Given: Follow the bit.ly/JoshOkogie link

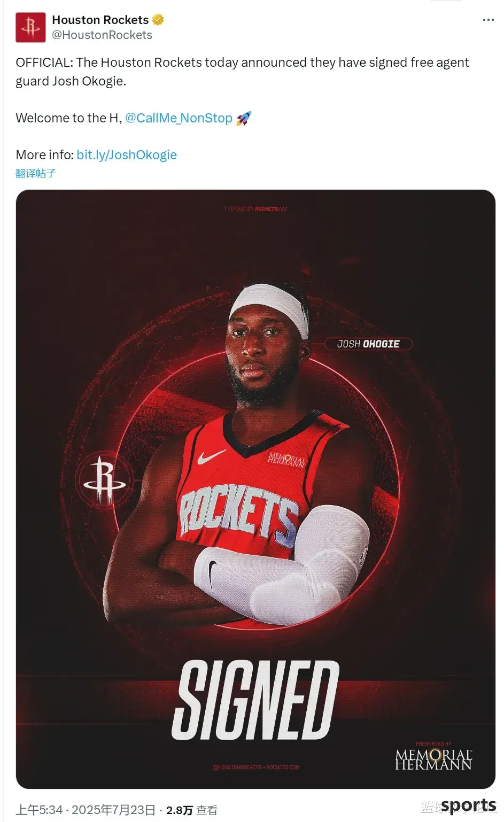Looking at the screenshot, I should [127, 155].
